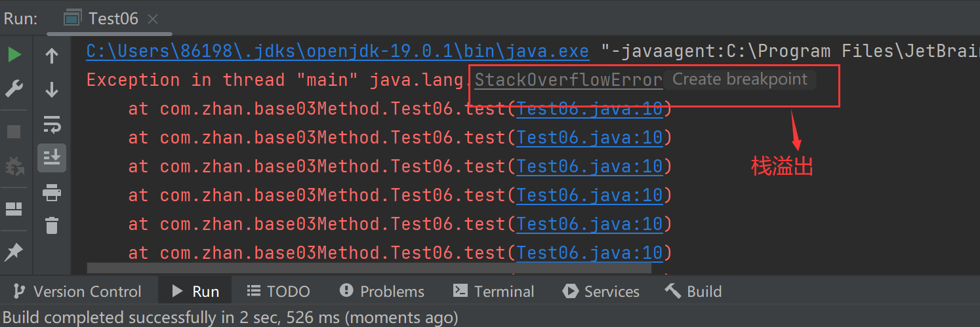
Task: Open the Services tool window
Action: coord(601,292)
